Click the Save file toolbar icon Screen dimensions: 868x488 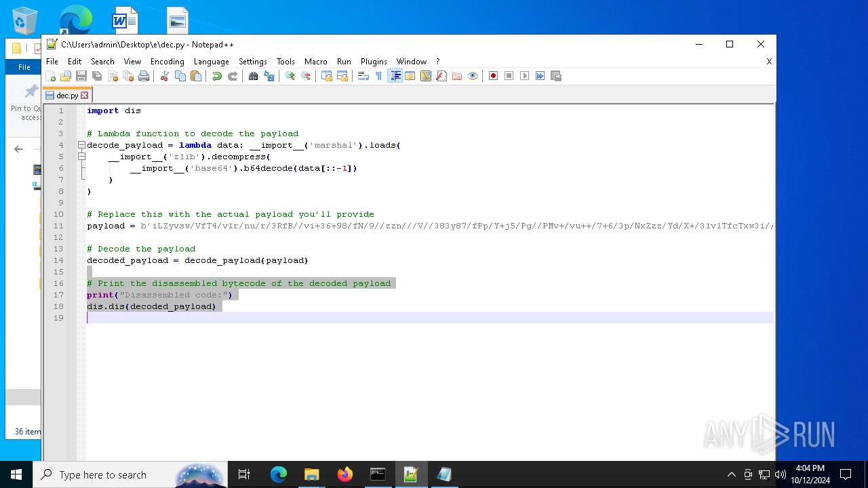81,76
